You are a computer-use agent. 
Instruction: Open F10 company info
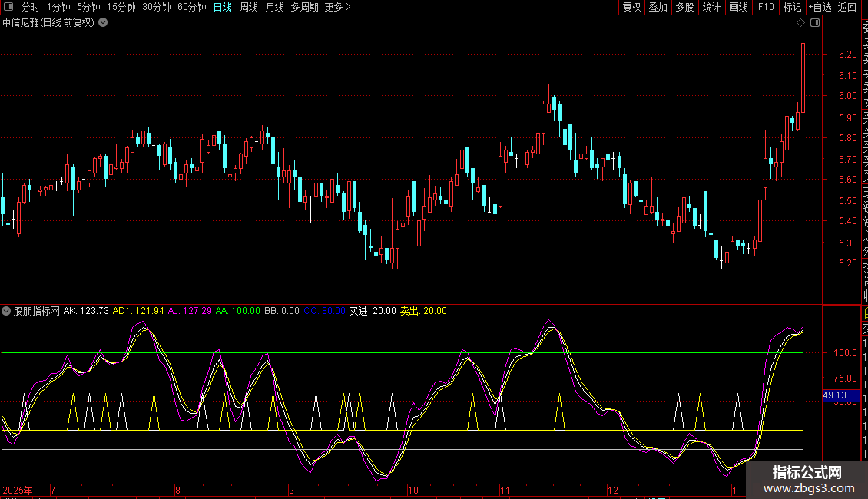[766, 7]
